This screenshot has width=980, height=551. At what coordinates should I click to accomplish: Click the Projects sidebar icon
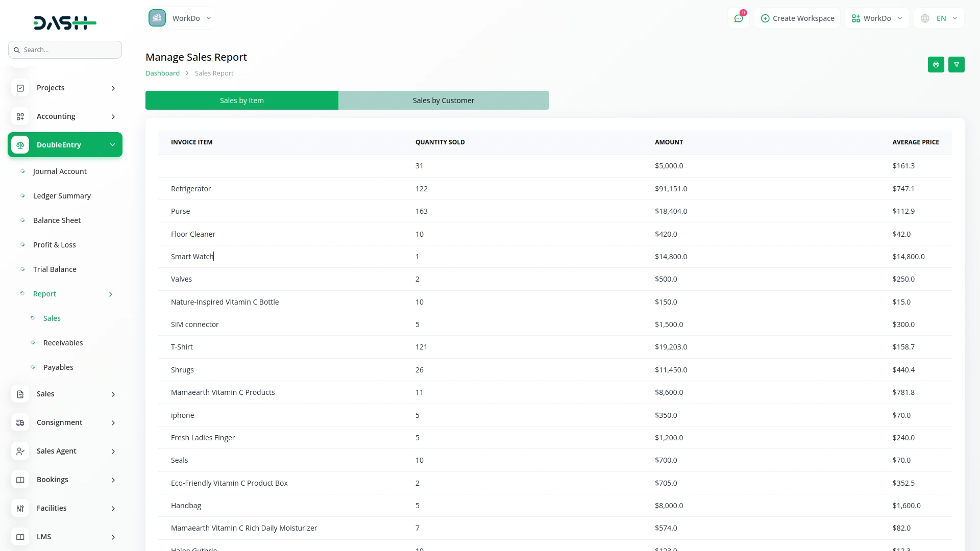coord(20,88)
